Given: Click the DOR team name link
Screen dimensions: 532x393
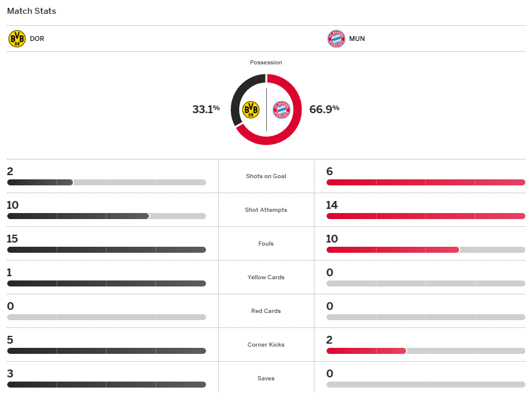Looking at the screenshot, I should pyautogui.click(x=37, y=39).
